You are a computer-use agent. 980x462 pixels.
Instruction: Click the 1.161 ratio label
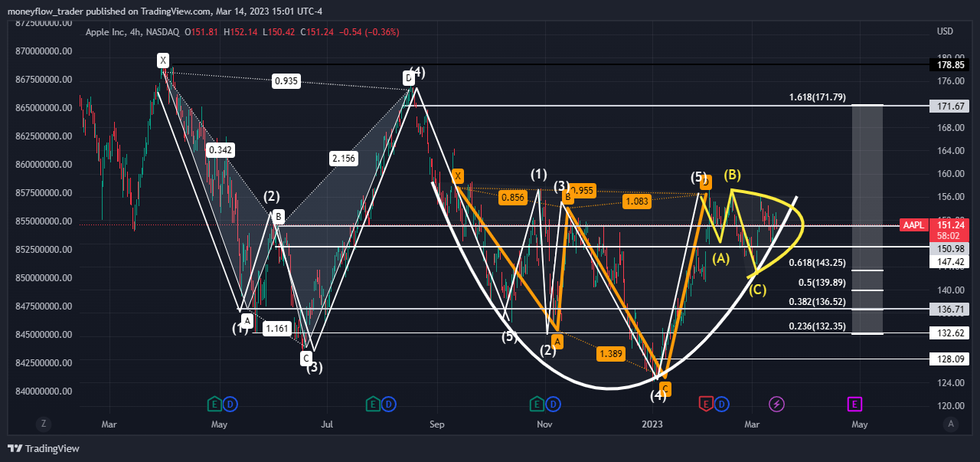tap(276, 329)
